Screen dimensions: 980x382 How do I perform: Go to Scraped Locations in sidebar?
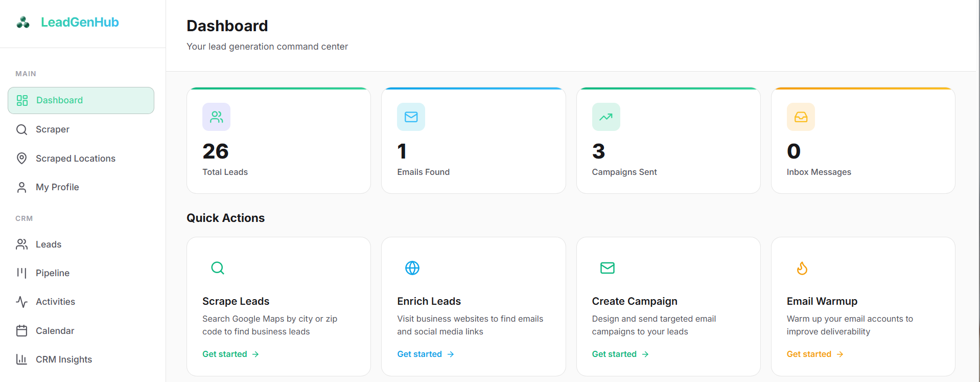75,159
